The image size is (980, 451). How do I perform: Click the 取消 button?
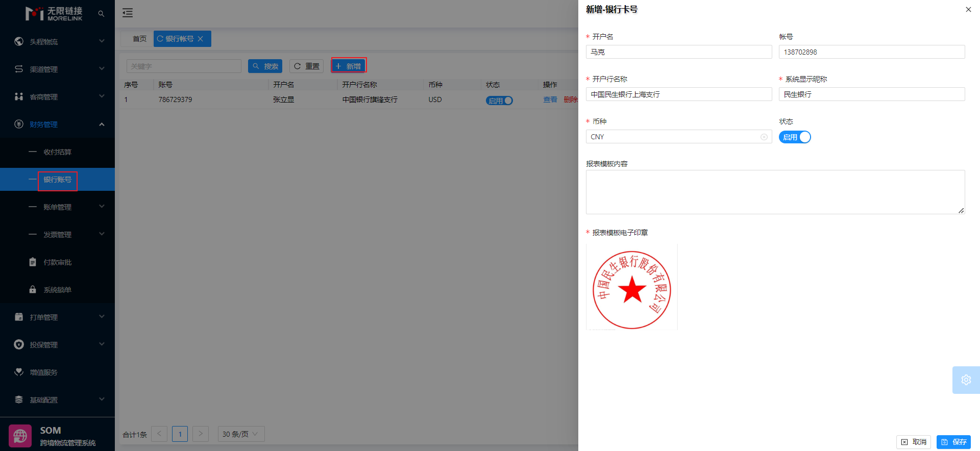click(914, 442)
